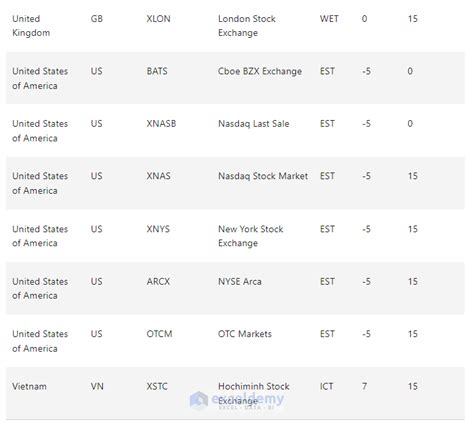This screenshot has height=422, width=474.
Task: Click the London Stock Exchange name
Action: 247,26
